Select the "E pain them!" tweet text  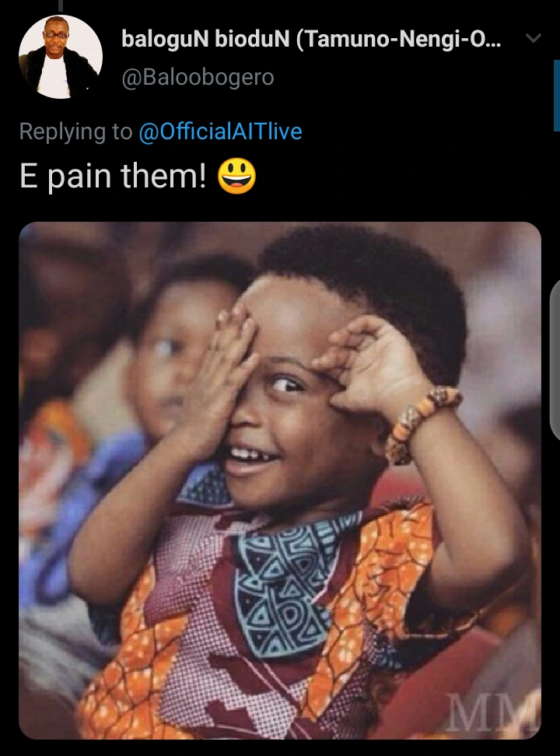113,176
